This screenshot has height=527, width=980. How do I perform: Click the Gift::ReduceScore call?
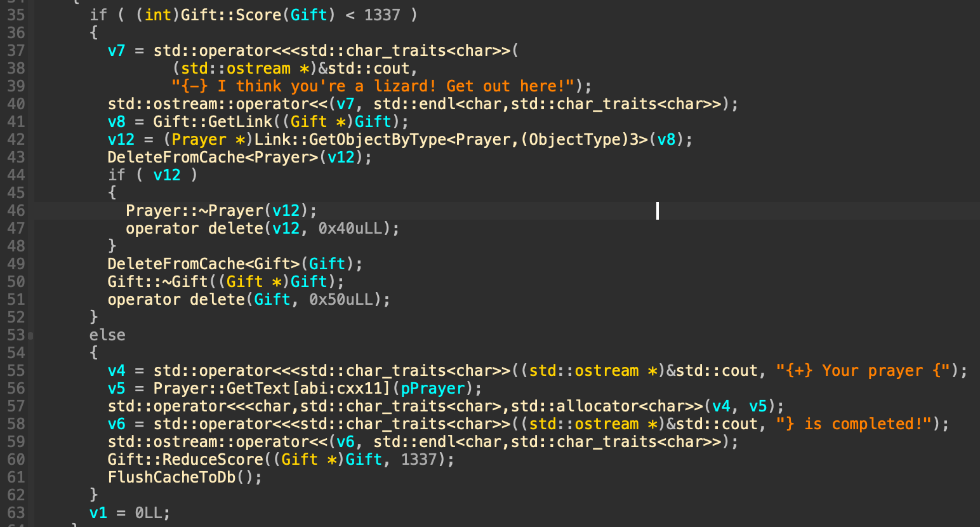coord(185,459)
